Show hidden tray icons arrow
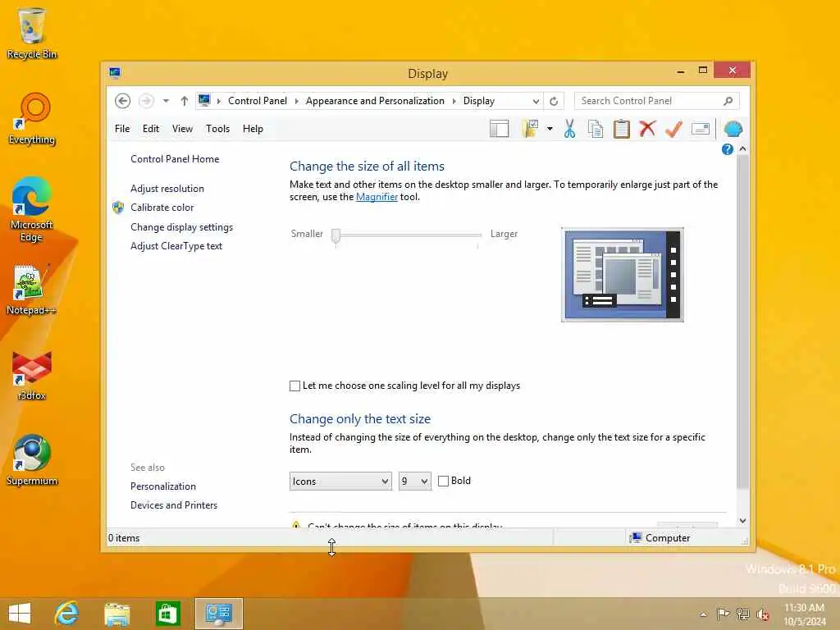The image size is (840, 630). (703, 614)
